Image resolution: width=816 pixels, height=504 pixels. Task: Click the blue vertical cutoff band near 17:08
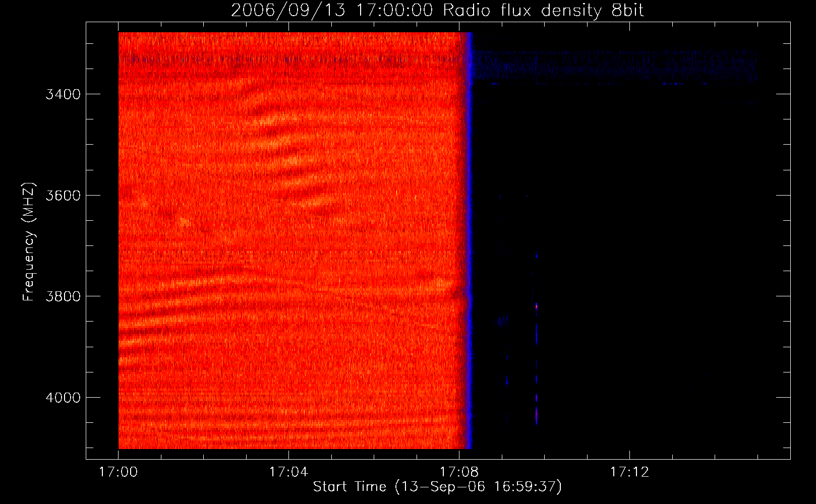(469, 240)
